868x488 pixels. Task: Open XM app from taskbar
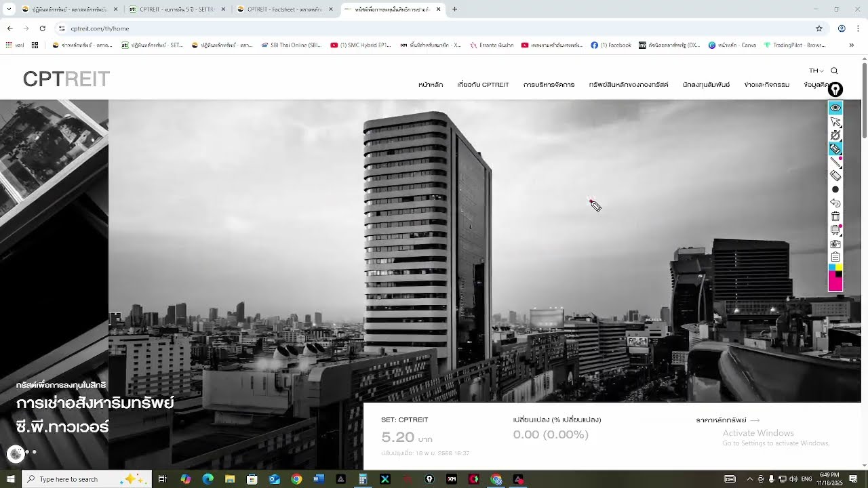(452, 479)
